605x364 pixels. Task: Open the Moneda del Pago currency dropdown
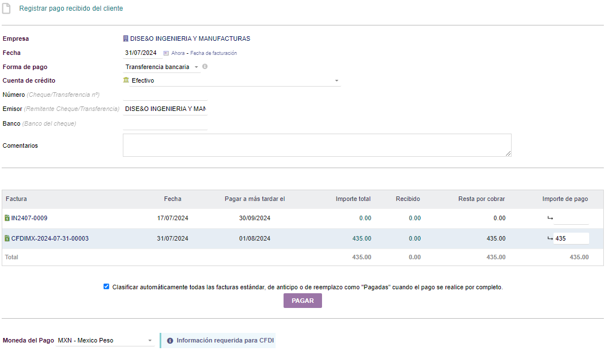pos(105,340)
